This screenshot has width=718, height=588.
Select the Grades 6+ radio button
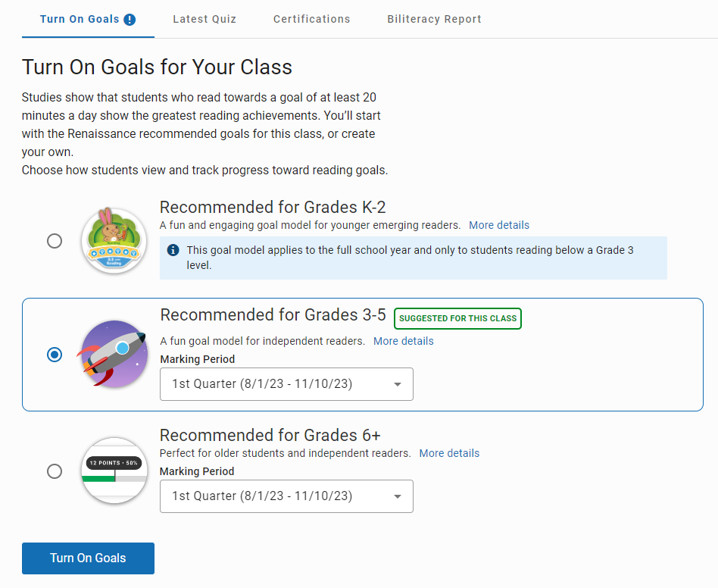[55, 471]
